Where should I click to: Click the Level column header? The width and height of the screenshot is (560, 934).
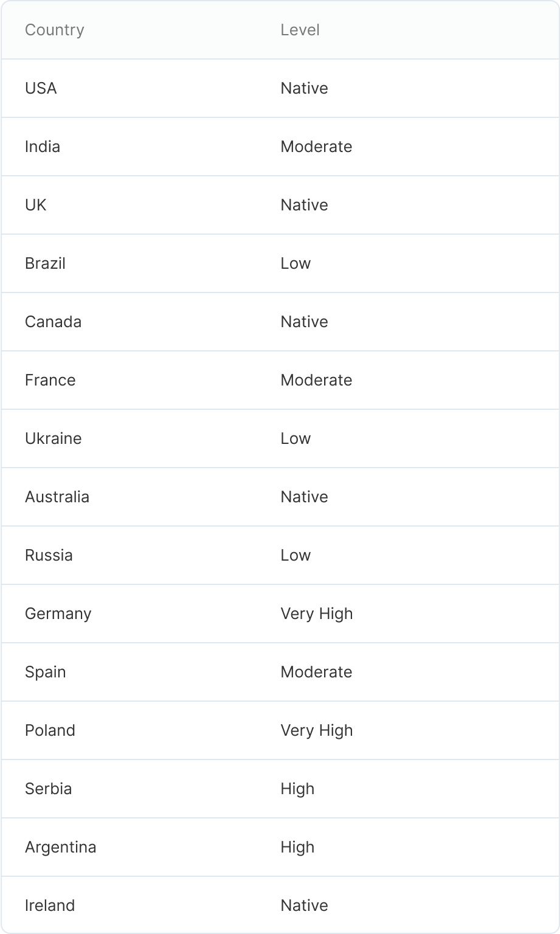[x=300, y=30]
